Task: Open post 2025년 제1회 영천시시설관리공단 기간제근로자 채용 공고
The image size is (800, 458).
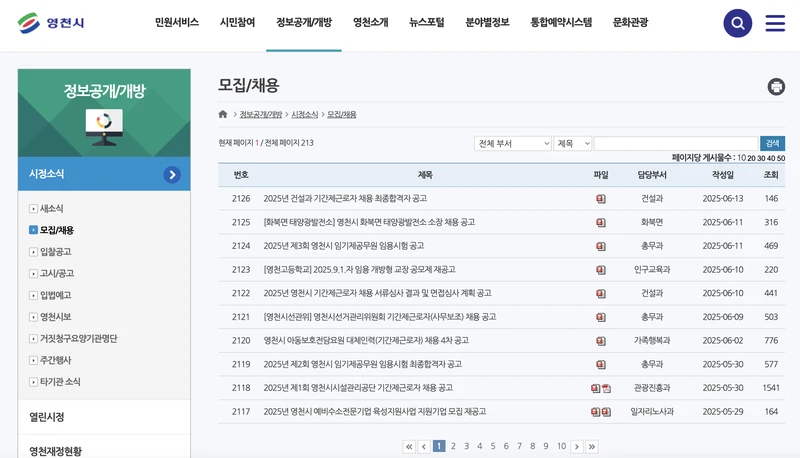Action: [358, 388]
